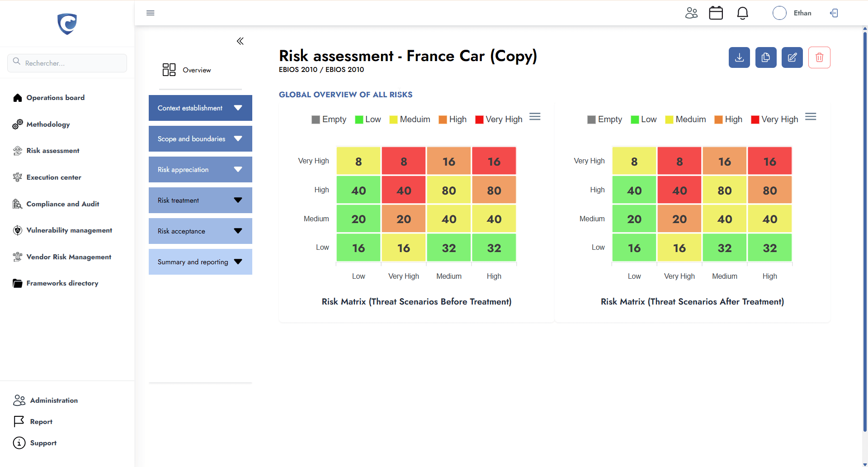Open the user management icon in top bar

(x=691, y=13)
